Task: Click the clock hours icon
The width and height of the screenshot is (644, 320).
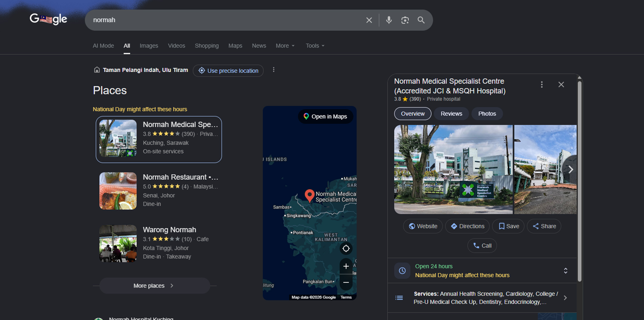Action: coord(402,271)
